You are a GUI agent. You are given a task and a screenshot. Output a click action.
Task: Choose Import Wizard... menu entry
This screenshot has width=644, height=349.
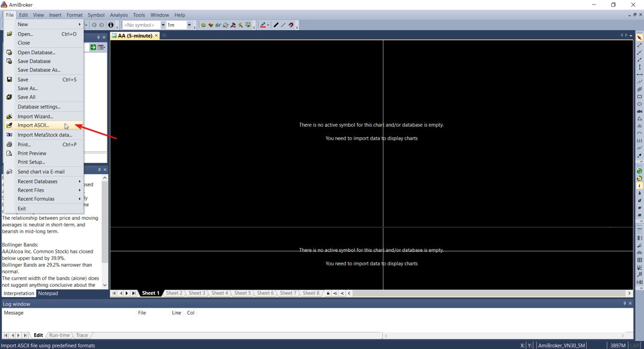click(x=44, y=117)
